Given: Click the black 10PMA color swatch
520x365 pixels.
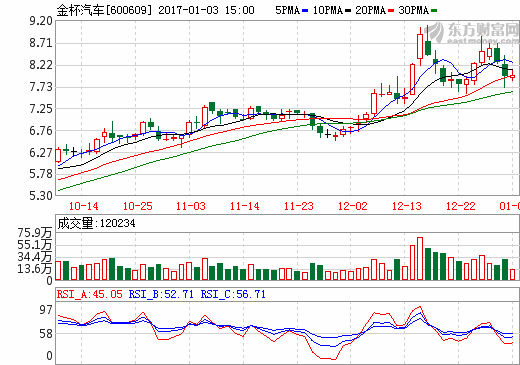Looking at the screenshot, I should pos(348,11).
